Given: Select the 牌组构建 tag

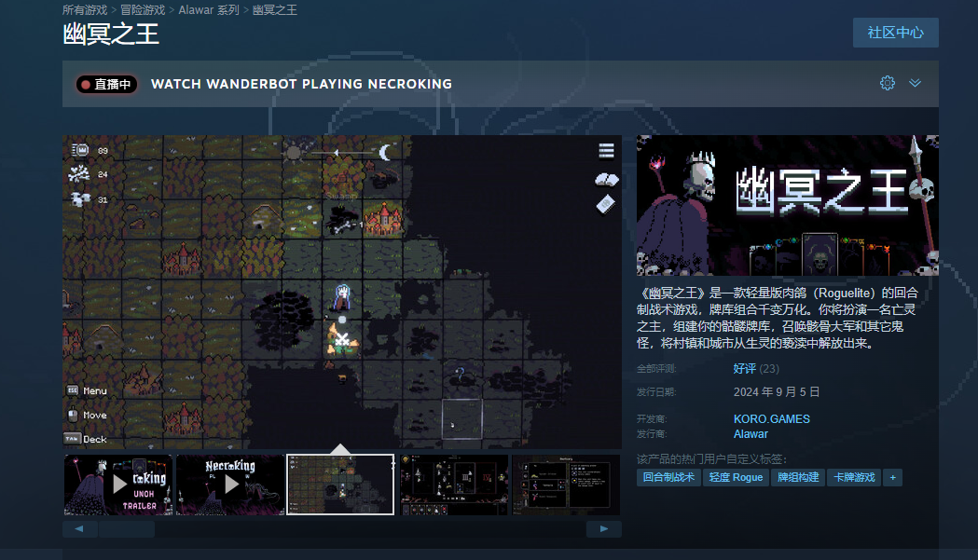Looking at the screenshot, I should [x=798, y=477].
